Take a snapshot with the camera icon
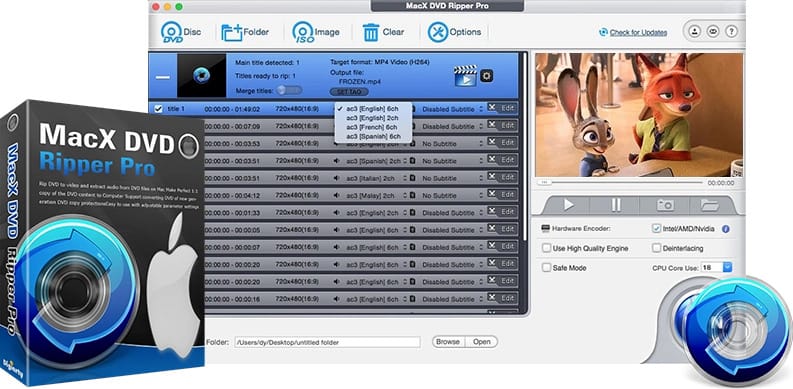The height and width of the screenshot is (389, 793). 665,205
